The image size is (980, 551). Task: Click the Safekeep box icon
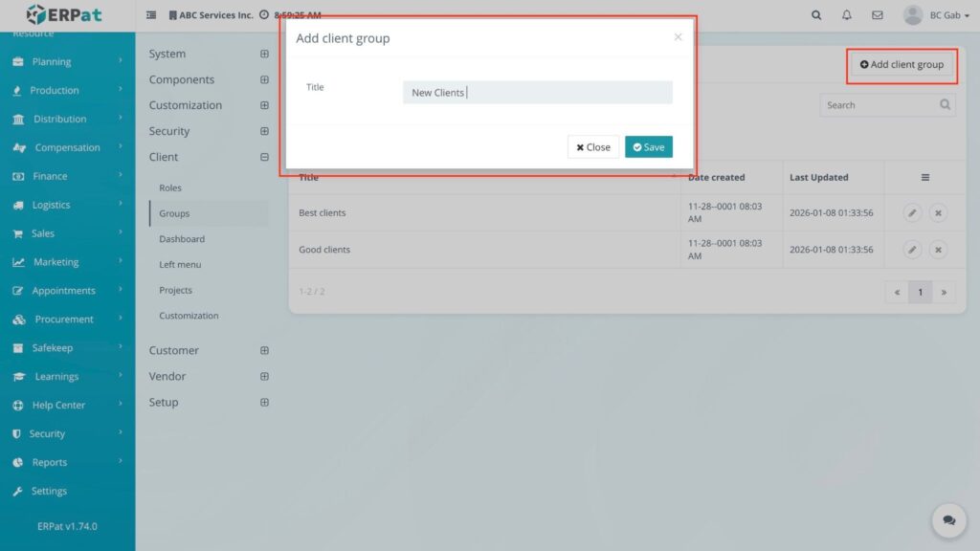point(17,348)
